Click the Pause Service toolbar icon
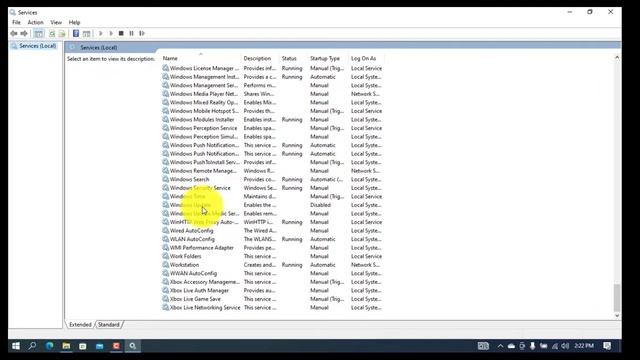This screenshot has width=640, height=360. pyautogui.click(x=131, y=33)
